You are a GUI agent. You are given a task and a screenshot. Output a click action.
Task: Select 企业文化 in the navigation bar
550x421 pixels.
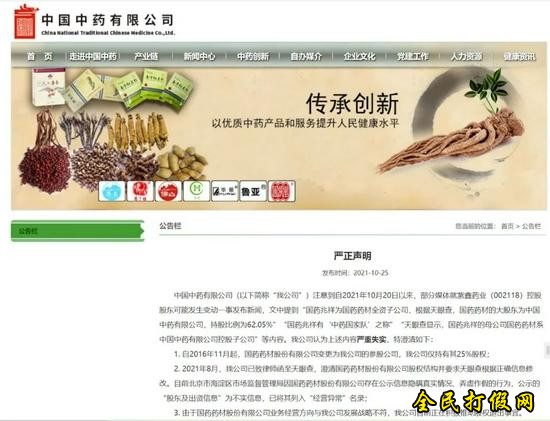(x=360, y=56)
